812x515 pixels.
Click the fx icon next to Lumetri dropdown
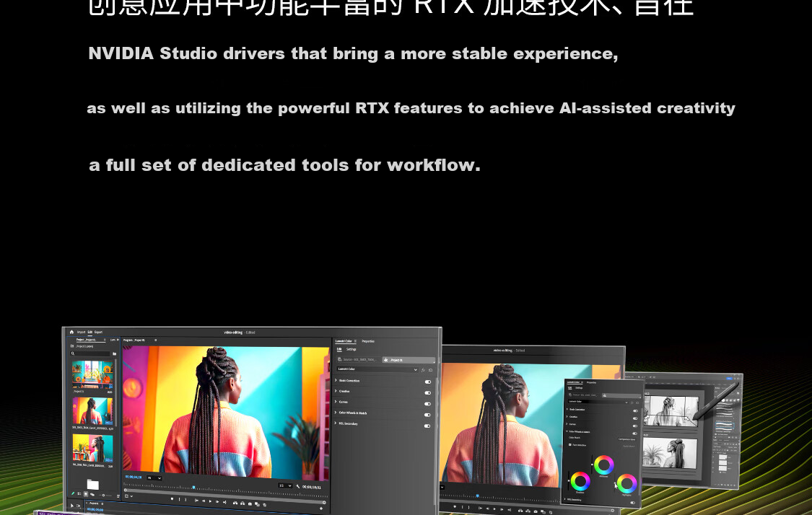point(423,370)
